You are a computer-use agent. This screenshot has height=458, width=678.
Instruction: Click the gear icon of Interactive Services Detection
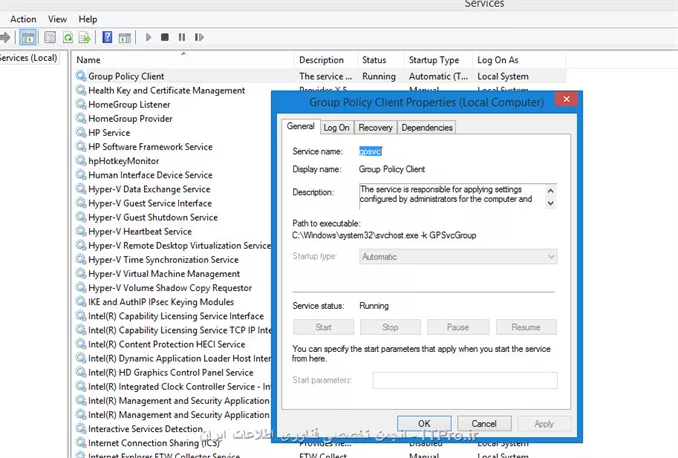tap(81, 429)
